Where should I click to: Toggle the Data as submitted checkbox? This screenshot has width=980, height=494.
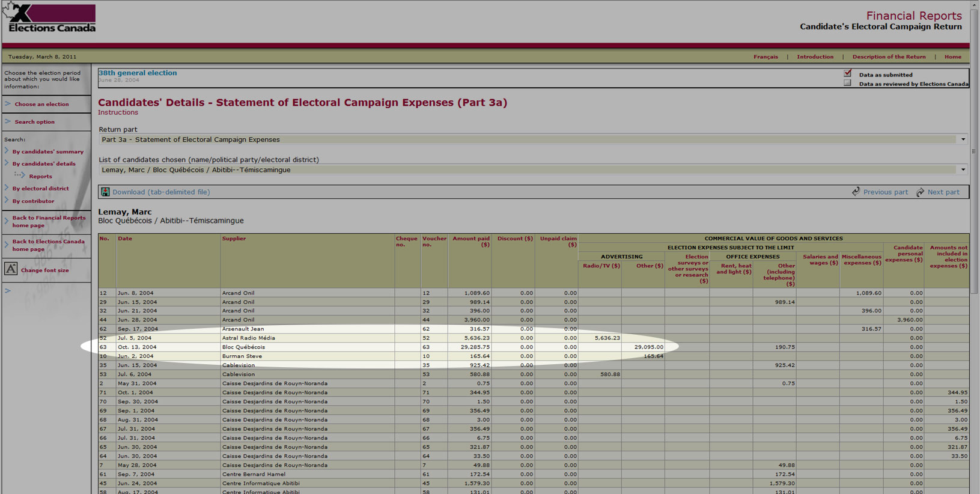tap(847, 73)
